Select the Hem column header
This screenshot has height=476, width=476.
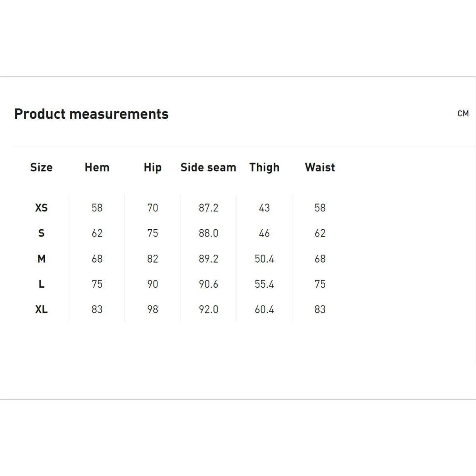97,167
